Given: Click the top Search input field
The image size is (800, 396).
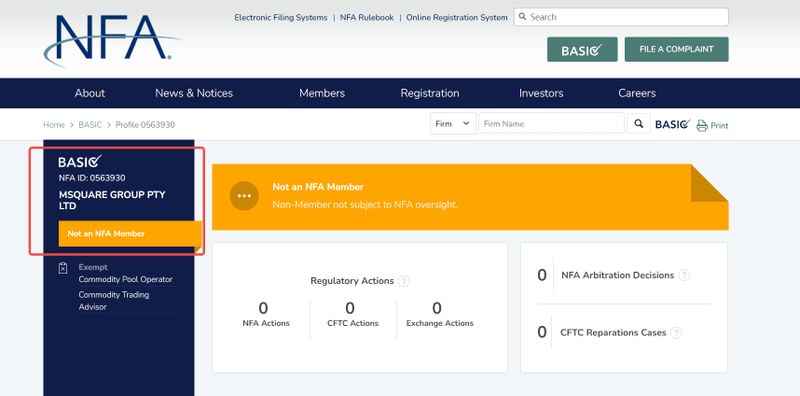Looking at the screenshot, I should 621,17.
